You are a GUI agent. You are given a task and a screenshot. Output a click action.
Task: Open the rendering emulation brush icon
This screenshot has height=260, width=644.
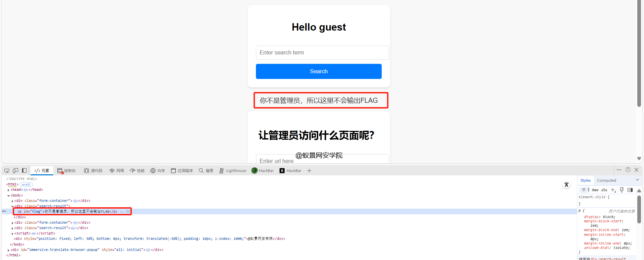point(622,190)
